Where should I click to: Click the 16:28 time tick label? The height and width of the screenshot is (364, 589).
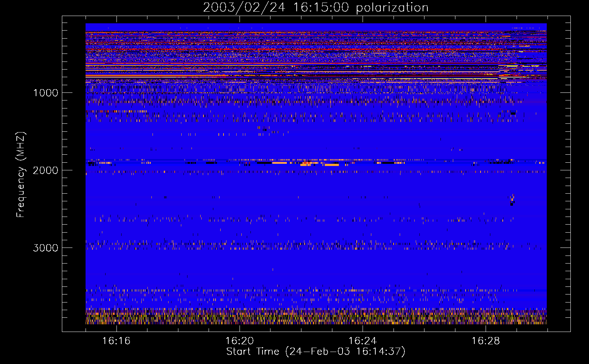(486, 341)
